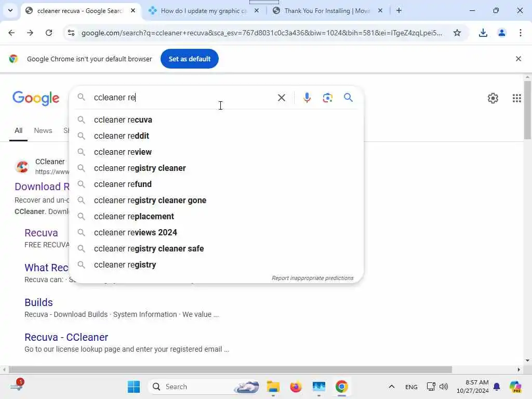Open the tab search dropdown arrow
Screen dimensions: 532x399
pos(10,10)
